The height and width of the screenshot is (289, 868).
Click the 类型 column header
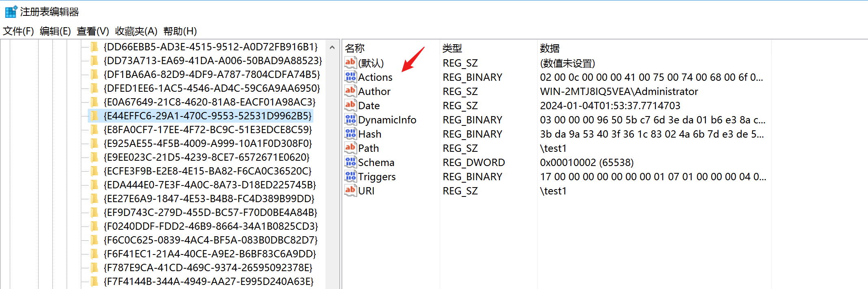452,48
